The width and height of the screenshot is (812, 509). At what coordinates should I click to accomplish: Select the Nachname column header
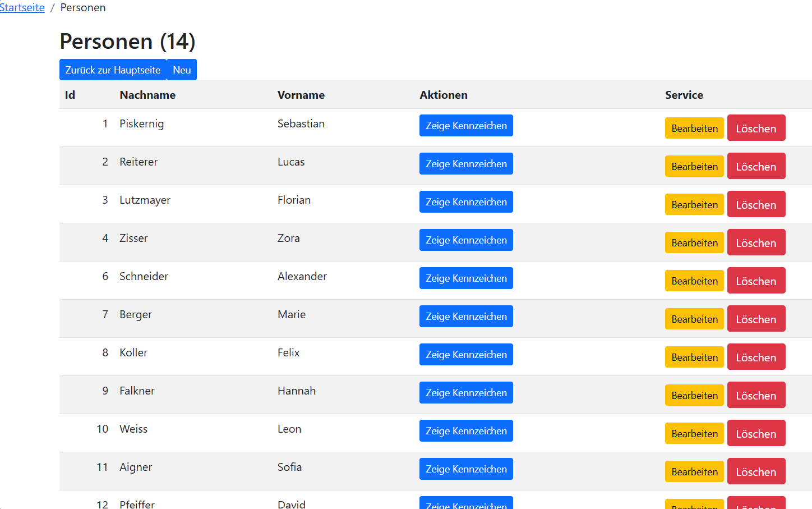coord(147,95)
